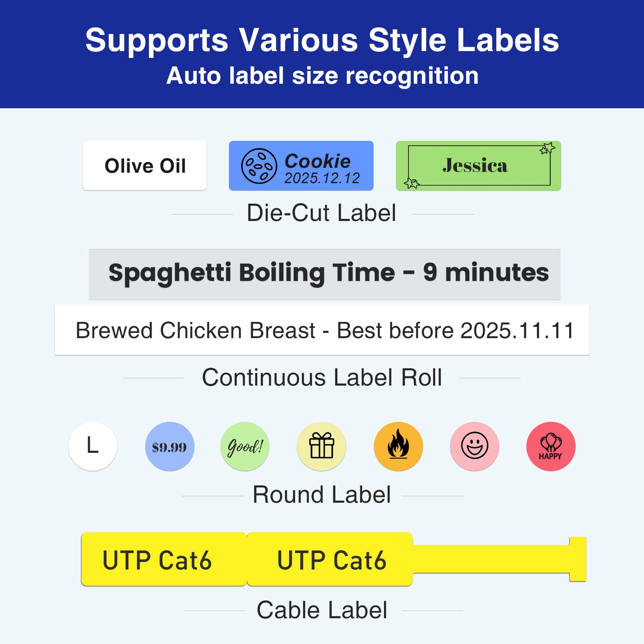
Task: Click the Die-Cut Label heading
Action: point(321,213)
